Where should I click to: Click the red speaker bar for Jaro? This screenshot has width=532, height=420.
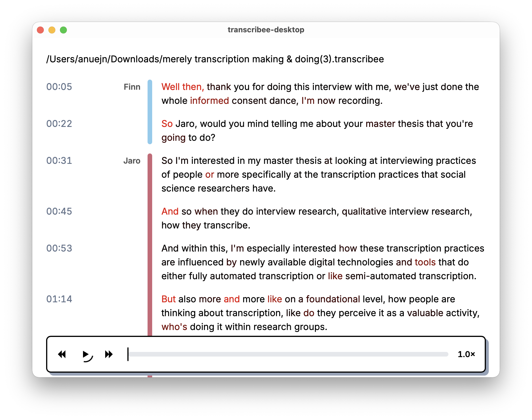point(150,245)
